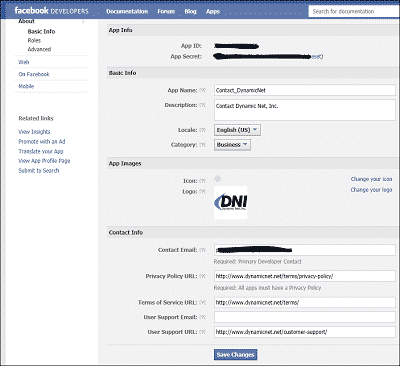This screenshot has width=400, height=366.
Task: Open the Roles settings page
Action: 34,40
